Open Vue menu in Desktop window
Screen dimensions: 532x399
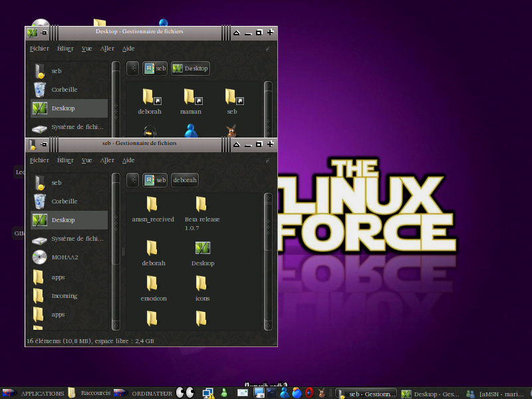point(87,49)
